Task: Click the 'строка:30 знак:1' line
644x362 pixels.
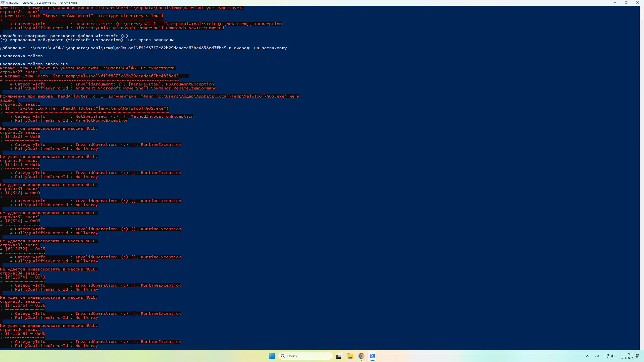Action: pyautogui.click(x=20, y=161)
